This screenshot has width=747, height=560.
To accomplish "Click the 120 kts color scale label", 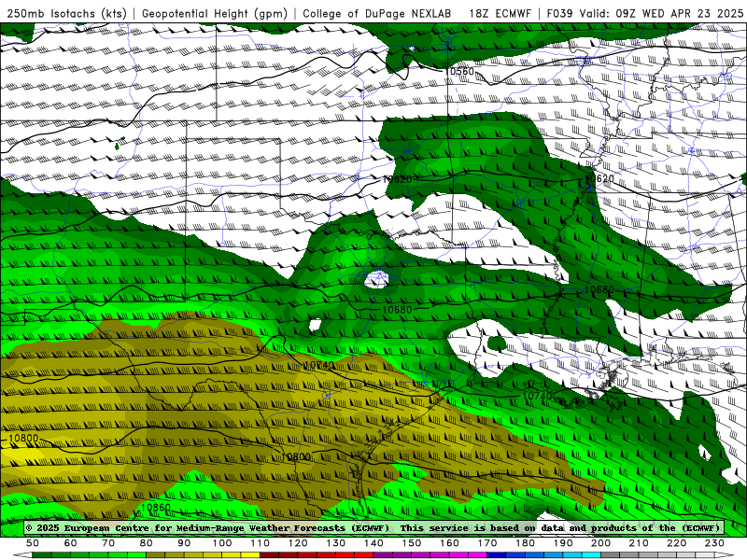I will (298, 543).
